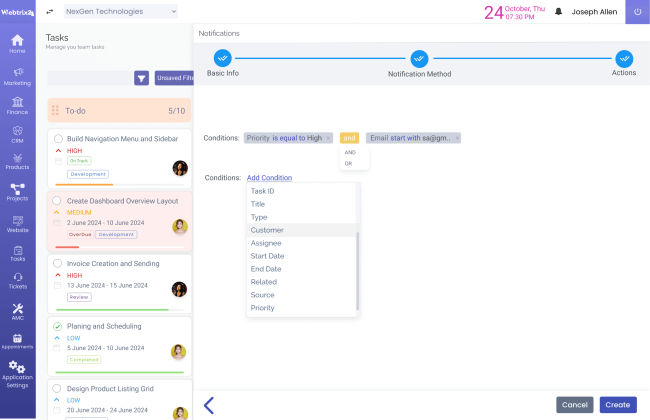Open Tickets in the sidebar
Screen dimensions: 650x420
click(17, 280)
